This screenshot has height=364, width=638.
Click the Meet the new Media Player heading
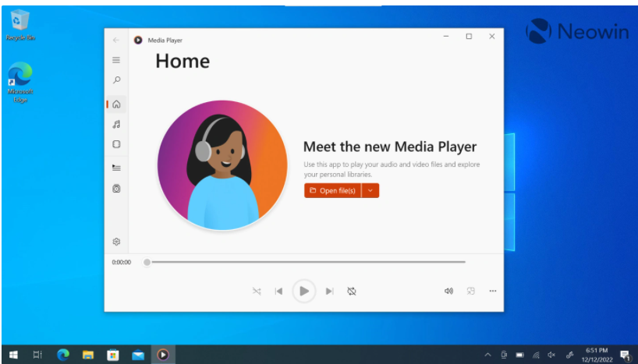pos(390,147)
